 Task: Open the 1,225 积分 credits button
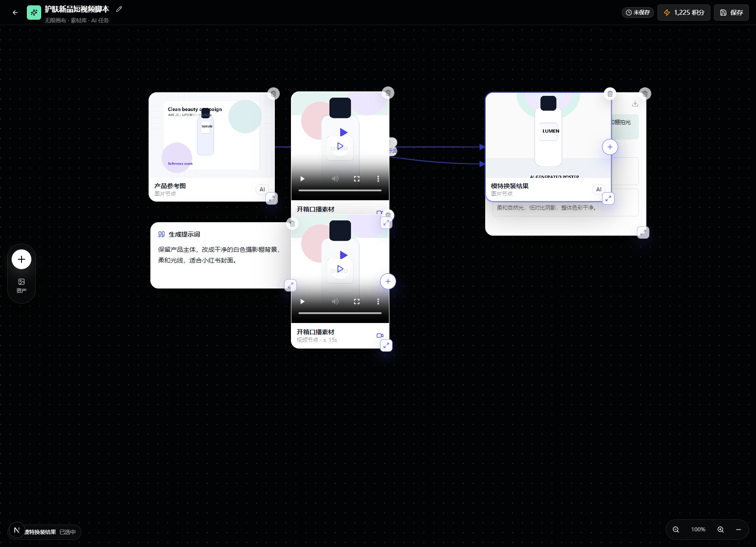pyautogui.click(x=684, y=13)
